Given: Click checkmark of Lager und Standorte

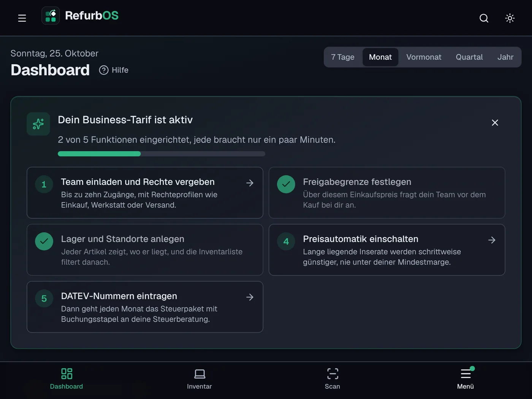Looking at the screenshot, I should point(44,241).
